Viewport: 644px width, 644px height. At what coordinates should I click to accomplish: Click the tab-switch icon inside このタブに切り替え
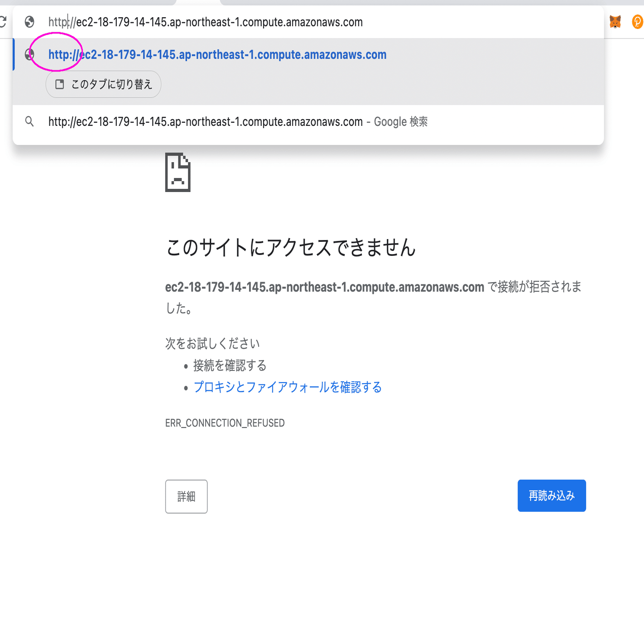click(x=60, y=84)
